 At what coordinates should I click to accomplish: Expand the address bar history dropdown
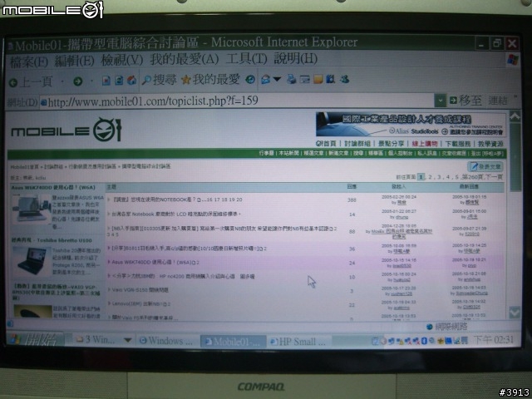point(440,101)
